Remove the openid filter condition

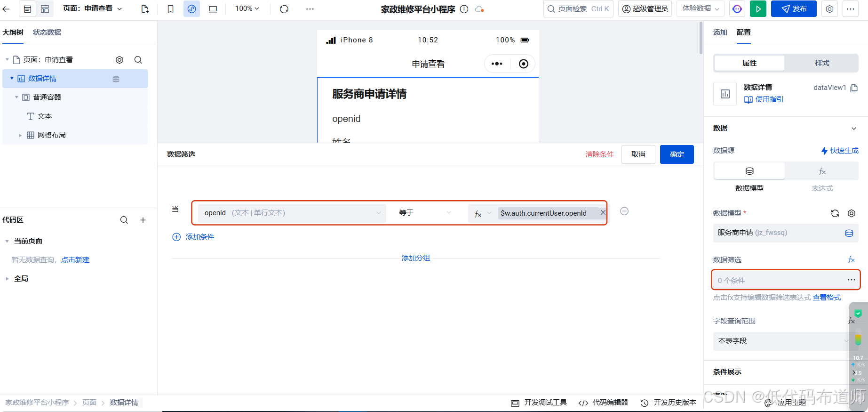[x=624, y=211]
